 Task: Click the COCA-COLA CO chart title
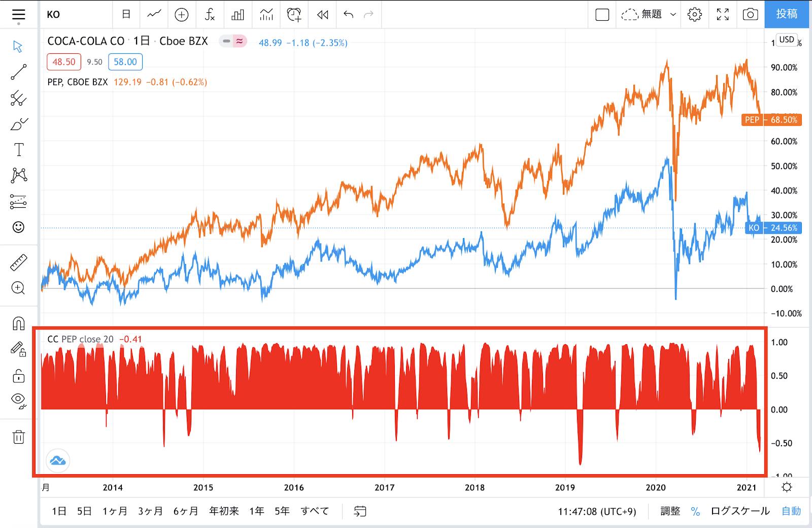[x=86, y=41]
